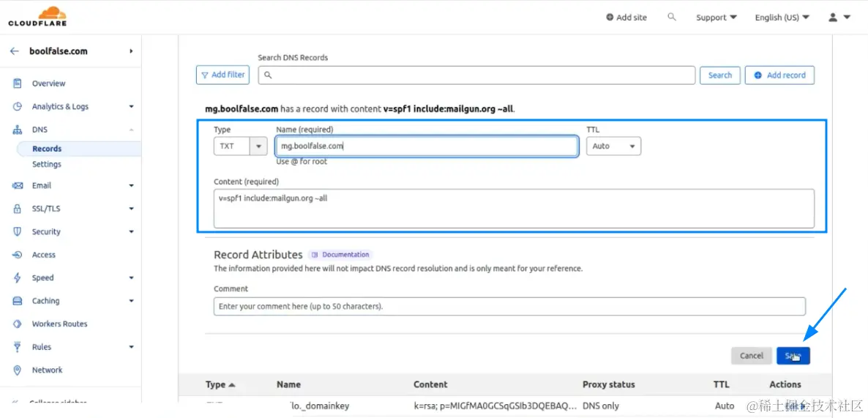Click the Security shield icon
The height and width of the screenshot is (418, 868).
click(17, 231)
